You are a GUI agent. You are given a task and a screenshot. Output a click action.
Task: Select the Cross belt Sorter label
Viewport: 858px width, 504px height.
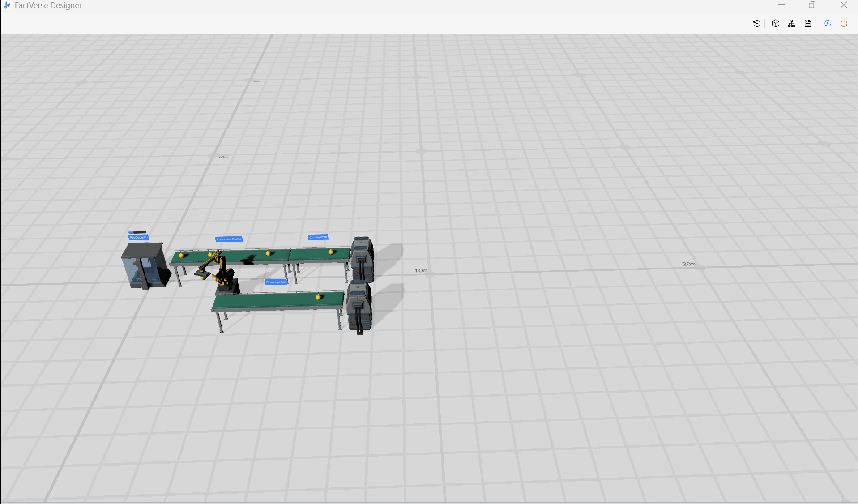coord(229,239)
